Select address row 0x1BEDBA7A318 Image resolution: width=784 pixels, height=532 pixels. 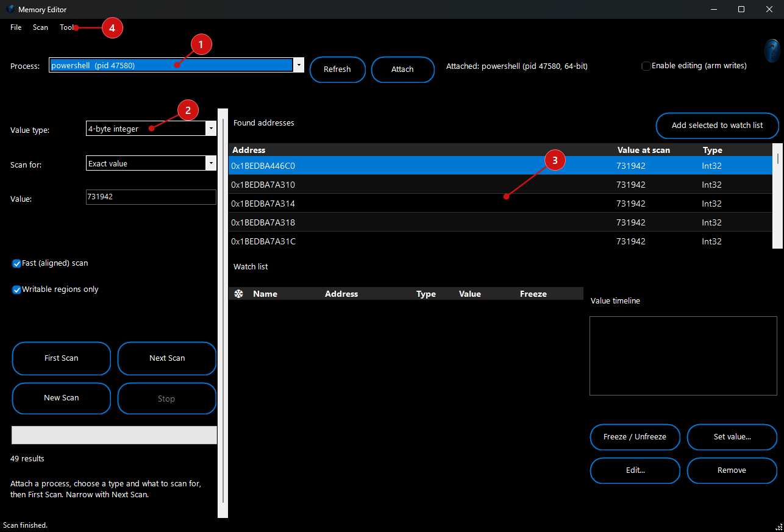501,222
